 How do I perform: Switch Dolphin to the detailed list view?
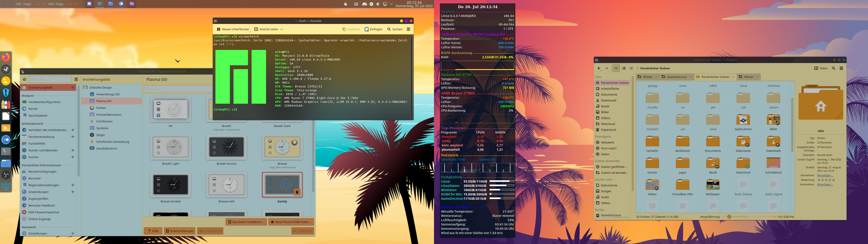pos(624,68)
